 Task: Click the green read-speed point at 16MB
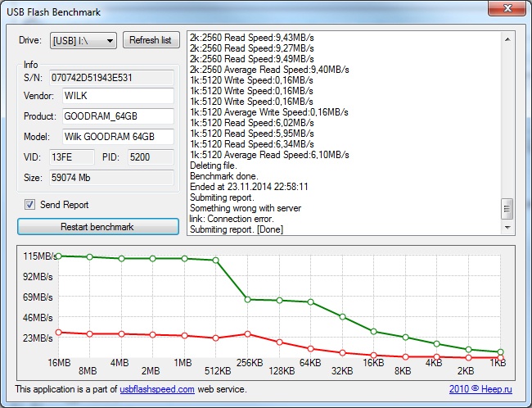coord(58,256)
